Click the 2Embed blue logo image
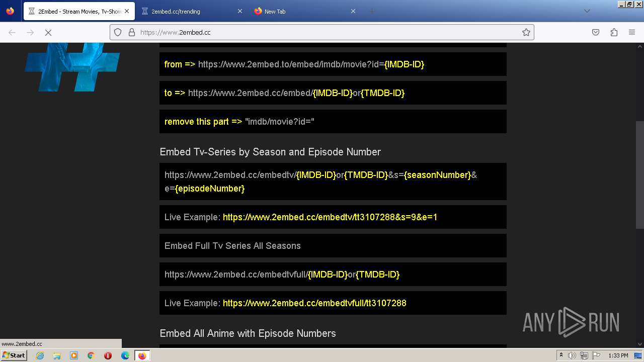This screenshot has height=362, width=644. point(72,67)
